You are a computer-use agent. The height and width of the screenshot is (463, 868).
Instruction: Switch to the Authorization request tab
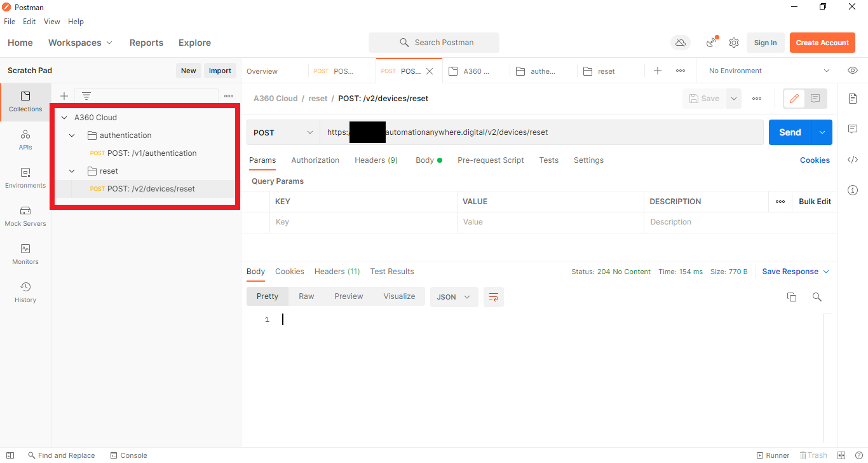pos(315,160)
